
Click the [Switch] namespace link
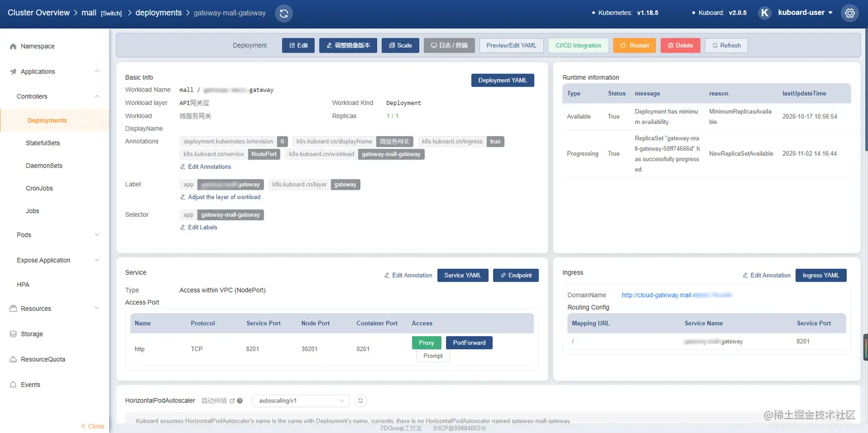[111, 13]
